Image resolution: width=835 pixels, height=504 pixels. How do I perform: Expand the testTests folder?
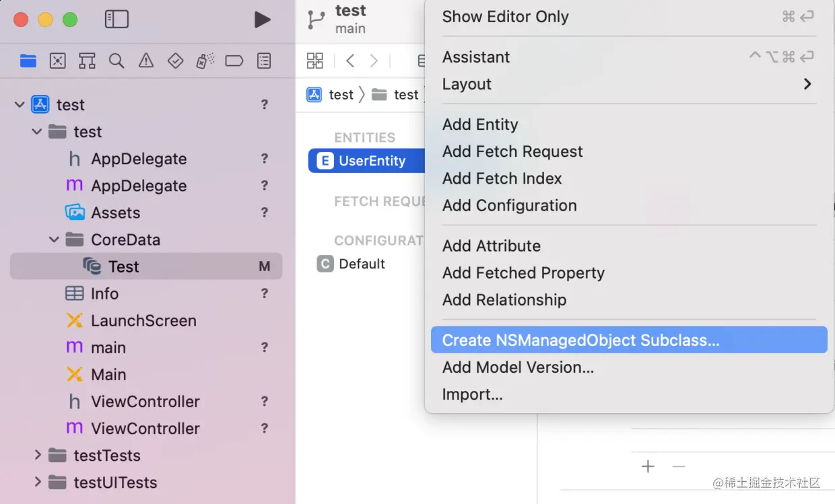click(x=38, y=456)
